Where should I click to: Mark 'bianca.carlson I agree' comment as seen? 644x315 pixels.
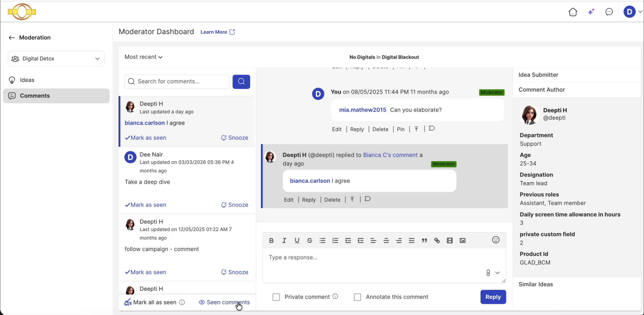click(146, 138)
